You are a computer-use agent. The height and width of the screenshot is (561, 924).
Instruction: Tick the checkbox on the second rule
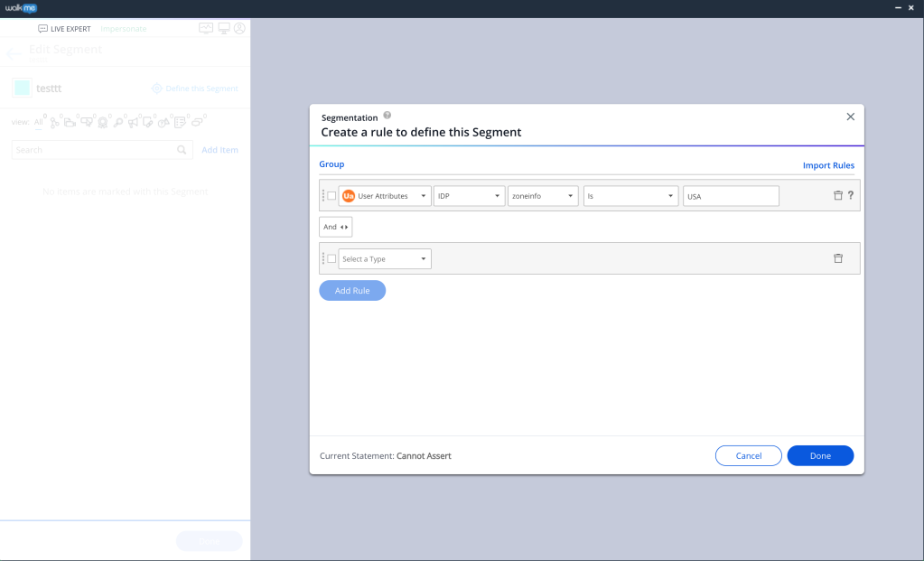point(331,259)
